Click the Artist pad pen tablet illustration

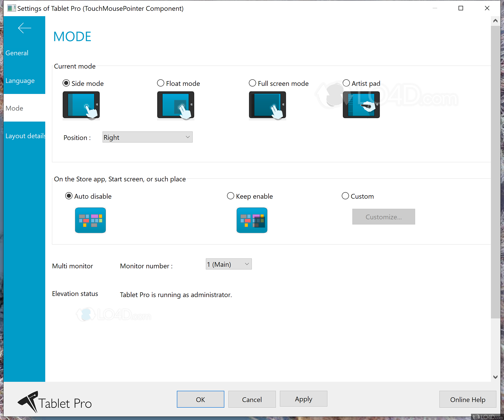pos(361,105)
